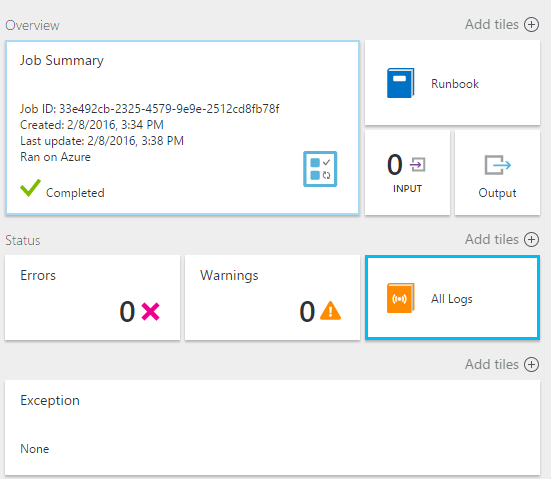Open the Exception tile

(272, 428)
